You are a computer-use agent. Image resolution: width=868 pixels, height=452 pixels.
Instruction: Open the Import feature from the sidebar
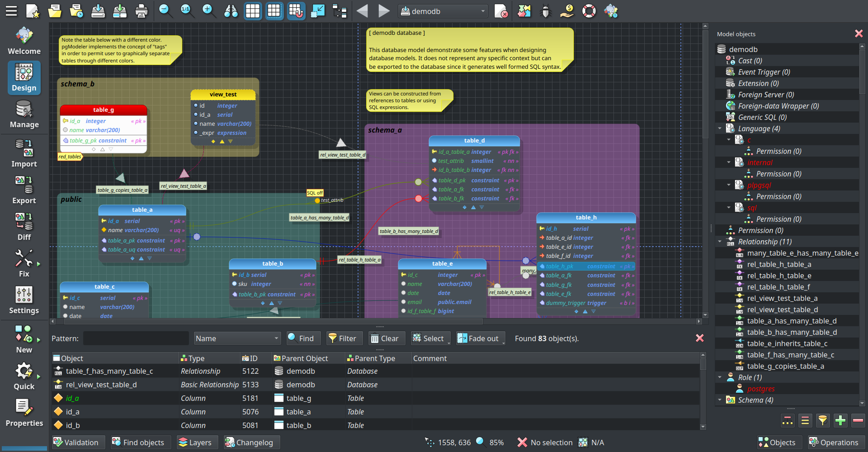[x=24, y=154]
